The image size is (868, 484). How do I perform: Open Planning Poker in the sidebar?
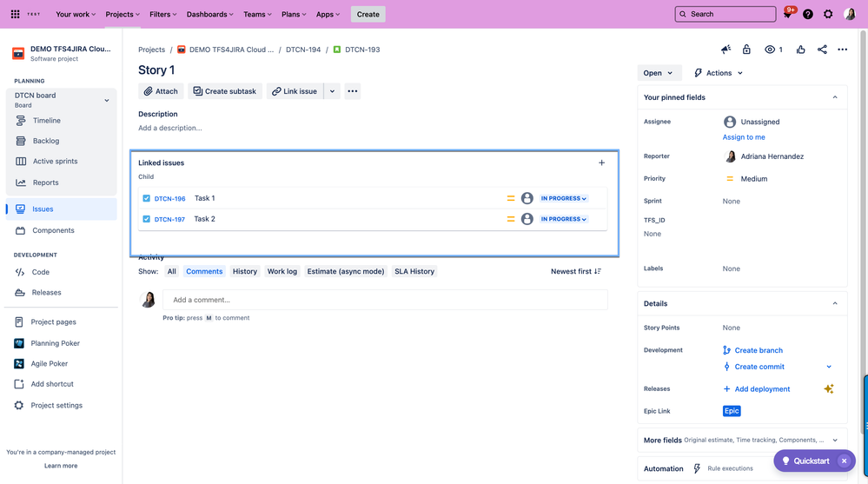coord(55,343)
